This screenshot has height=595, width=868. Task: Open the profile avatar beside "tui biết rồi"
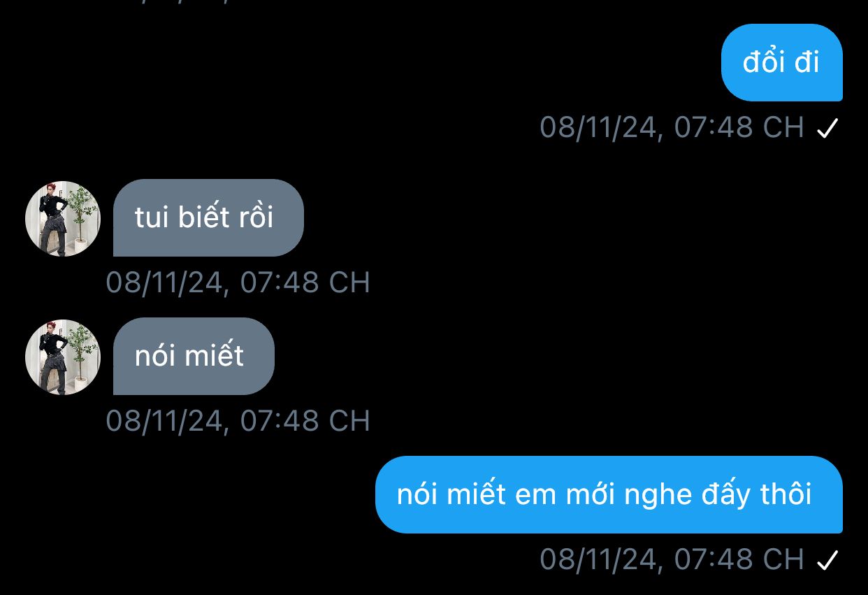coord(63,219)
